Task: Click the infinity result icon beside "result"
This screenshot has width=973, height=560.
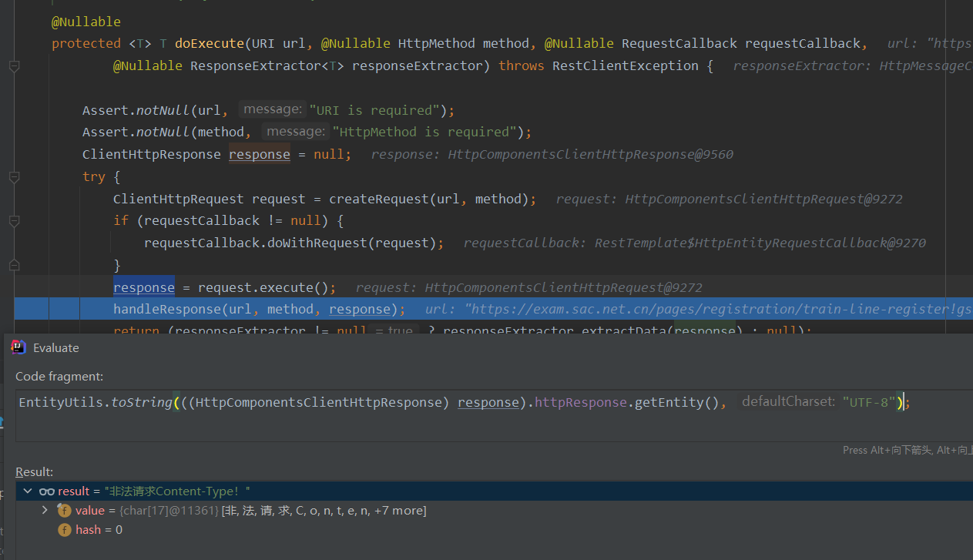Action: click(48, 491)
